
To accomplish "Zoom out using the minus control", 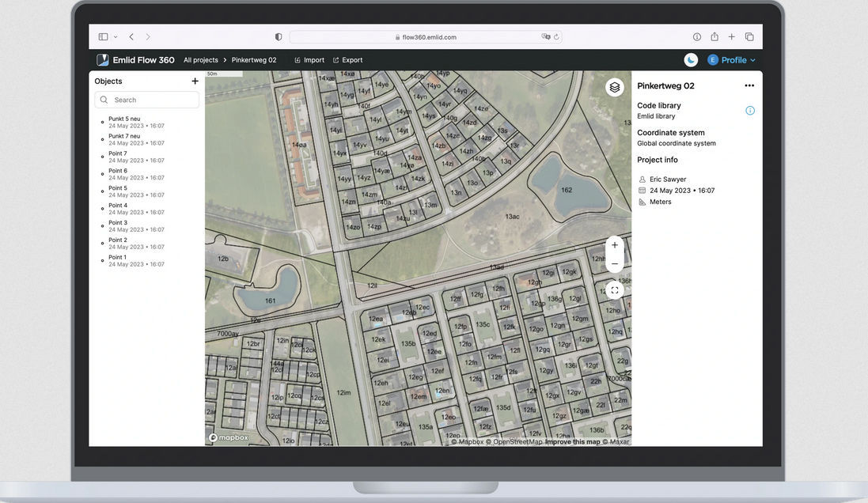I will coord(615,263).
